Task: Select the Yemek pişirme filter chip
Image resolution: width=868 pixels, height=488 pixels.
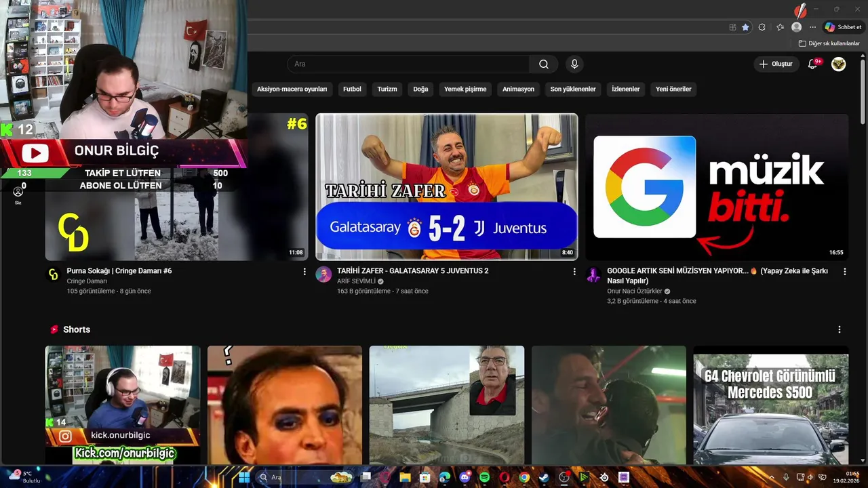Action: (x=465, y=89)
